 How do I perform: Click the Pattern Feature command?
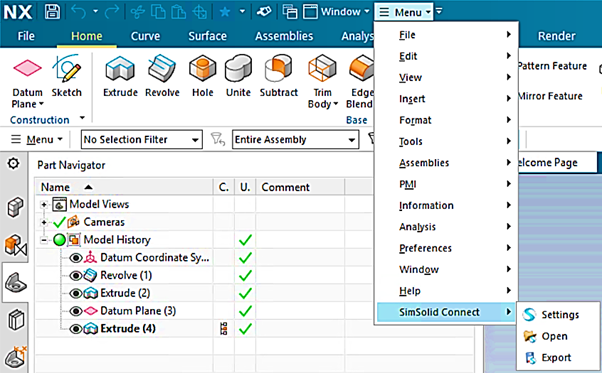click(x=552, y=66)
